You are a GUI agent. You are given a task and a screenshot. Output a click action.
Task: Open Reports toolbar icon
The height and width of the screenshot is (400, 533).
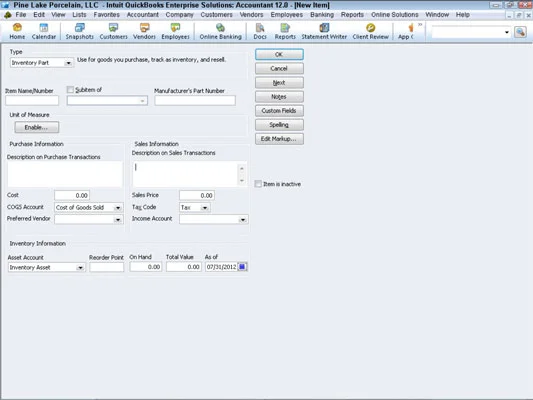click(285, 31)
